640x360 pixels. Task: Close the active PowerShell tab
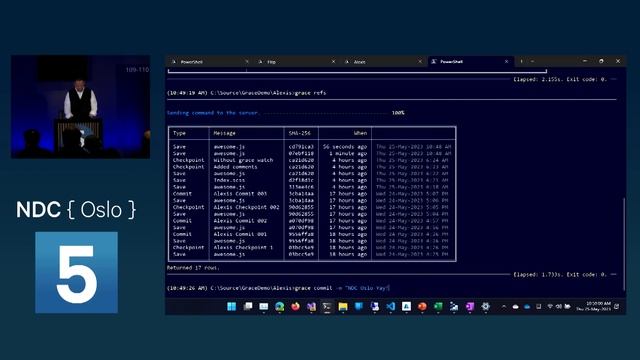pos(507,62)
